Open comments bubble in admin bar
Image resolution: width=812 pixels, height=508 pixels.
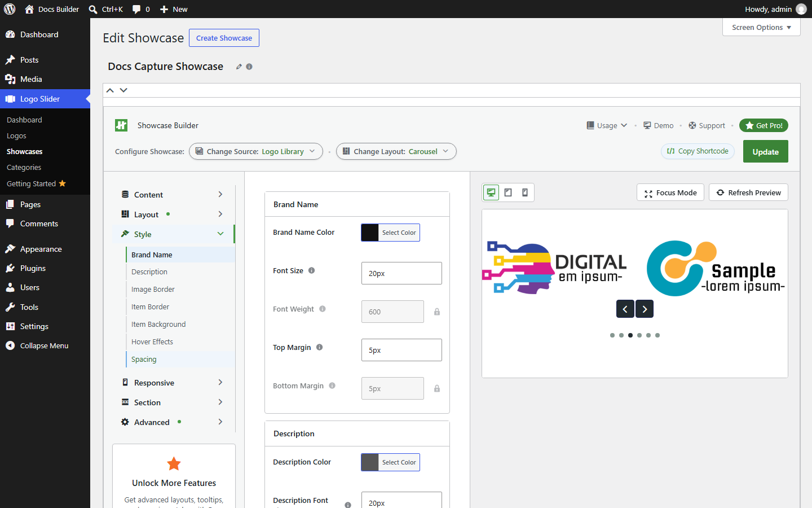pos(141,9)
